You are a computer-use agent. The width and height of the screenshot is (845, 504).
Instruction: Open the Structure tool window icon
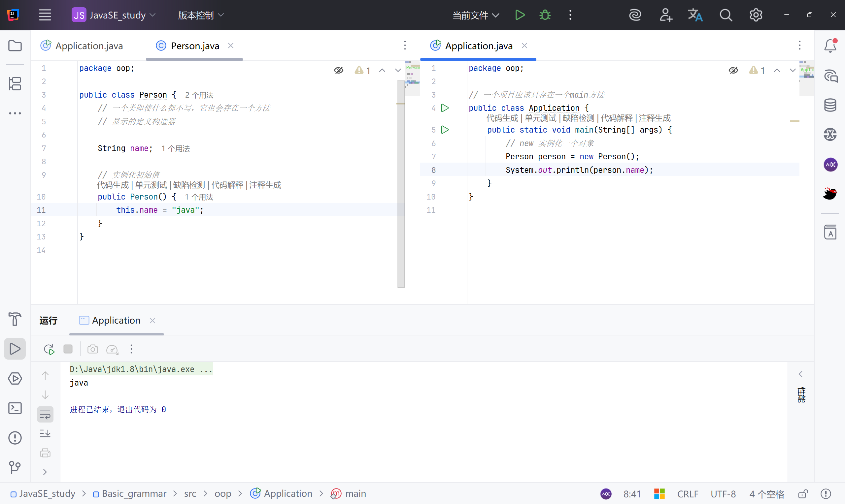(x=15, y=83)
